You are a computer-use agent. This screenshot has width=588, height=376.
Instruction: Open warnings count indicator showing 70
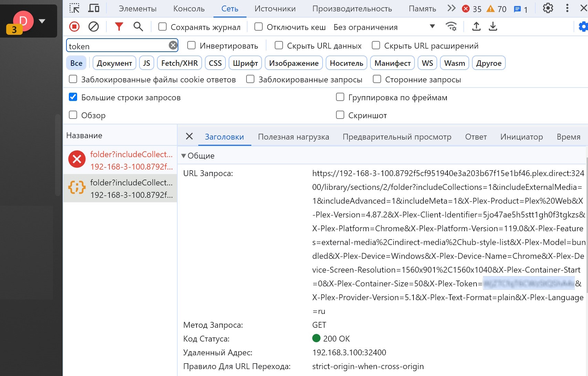click(x=496, y=9)
